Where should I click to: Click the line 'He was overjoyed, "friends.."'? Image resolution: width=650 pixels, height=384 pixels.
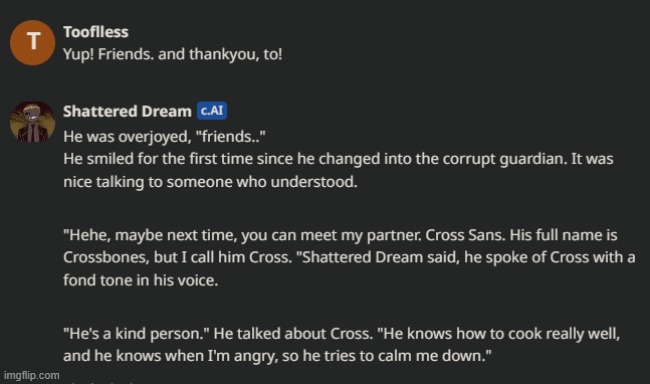(x=164, y=137)
